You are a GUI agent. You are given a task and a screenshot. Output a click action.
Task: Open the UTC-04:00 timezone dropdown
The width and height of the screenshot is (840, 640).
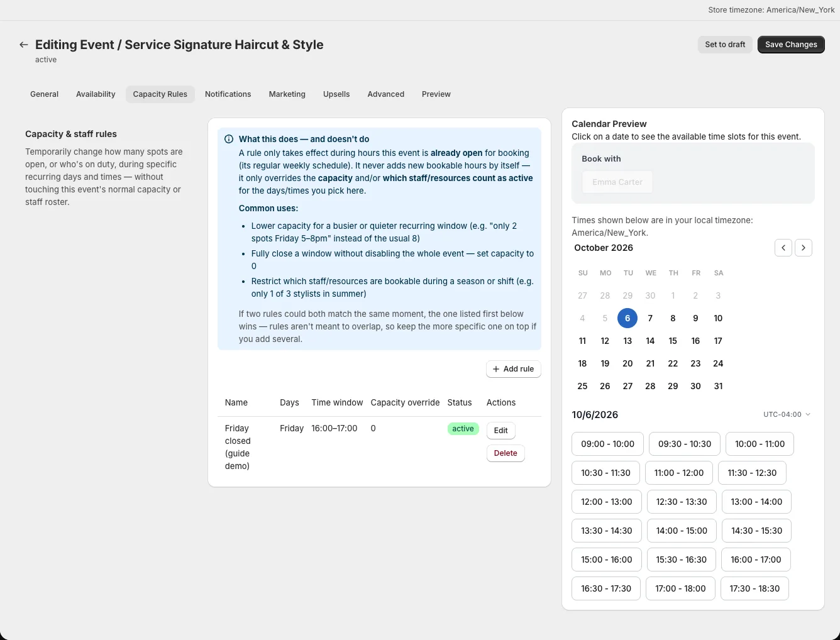[787, 414]
